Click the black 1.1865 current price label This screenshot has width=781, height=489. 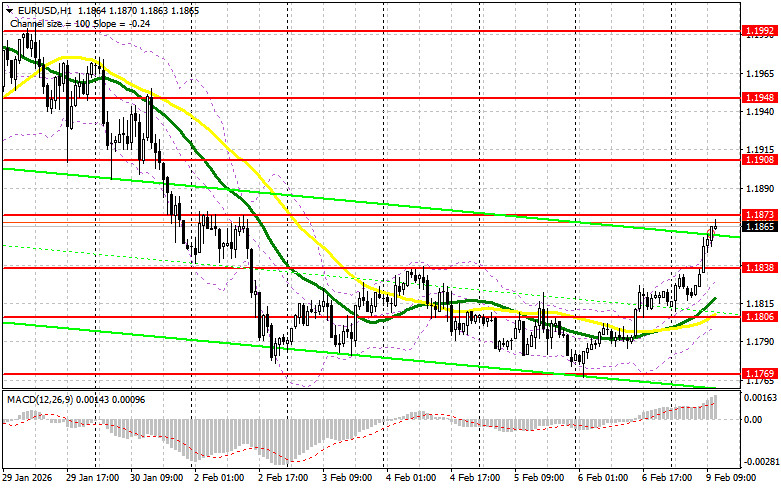760,227
